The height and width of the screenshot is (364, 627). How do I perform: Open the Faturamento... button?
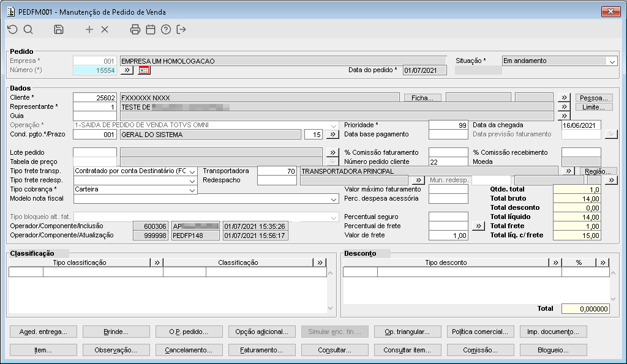(x=261, y=350)
